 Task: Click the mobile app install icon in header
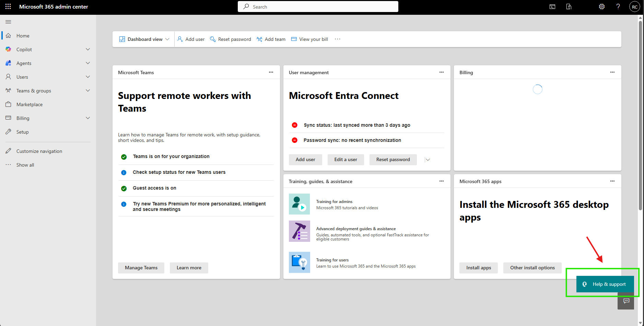coord(569,7)
